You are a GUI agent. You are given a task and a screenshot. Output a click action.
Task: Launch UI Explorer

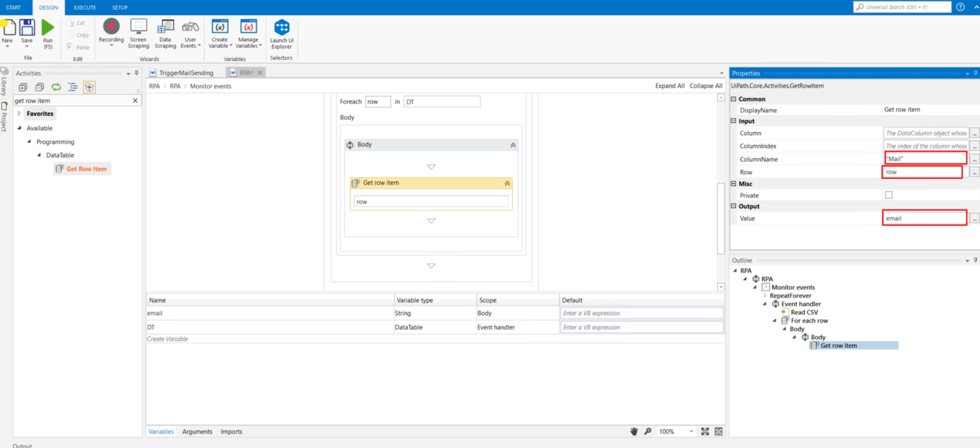coord(282,28)
